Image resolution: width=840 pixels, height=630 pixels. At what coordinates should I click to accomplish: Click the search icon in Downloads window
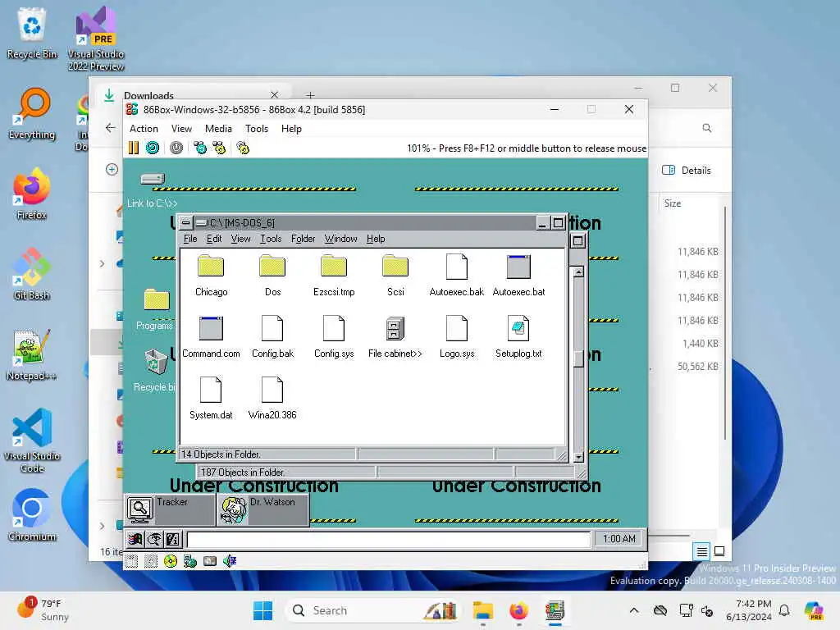(707, 128)
